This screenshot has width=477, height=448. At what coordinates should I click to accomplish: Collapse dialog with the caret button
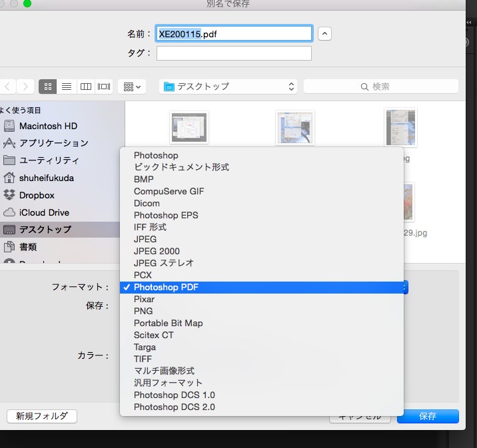click(x=324, y=34)
